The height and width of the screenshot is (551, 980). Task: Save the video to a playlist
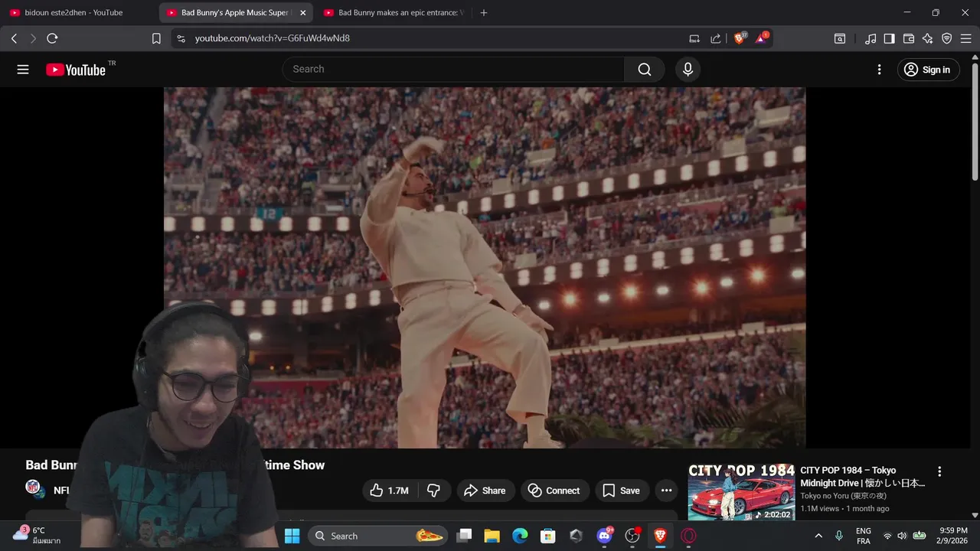click(622, 491)
